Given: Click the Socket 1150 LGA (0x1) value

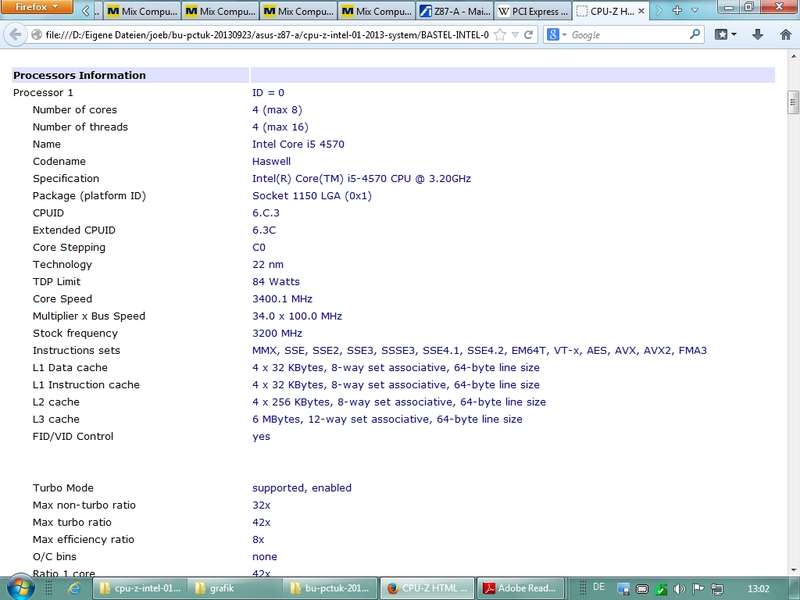Looking at the screenshot, I should 312,195.
